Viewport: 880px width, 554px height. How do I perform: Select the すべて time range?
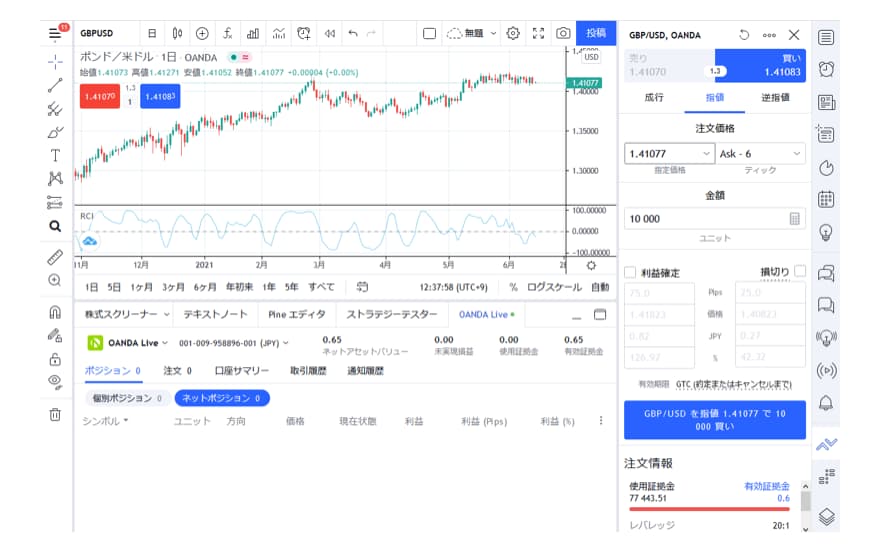321,287
